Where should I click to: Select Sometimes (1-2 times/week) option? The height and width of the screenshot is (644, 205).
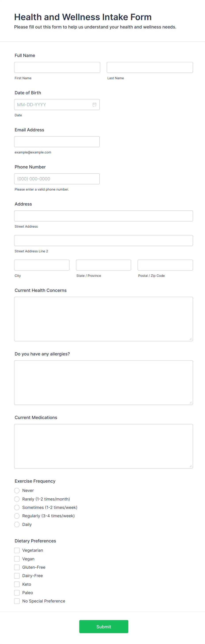[17, 508]
